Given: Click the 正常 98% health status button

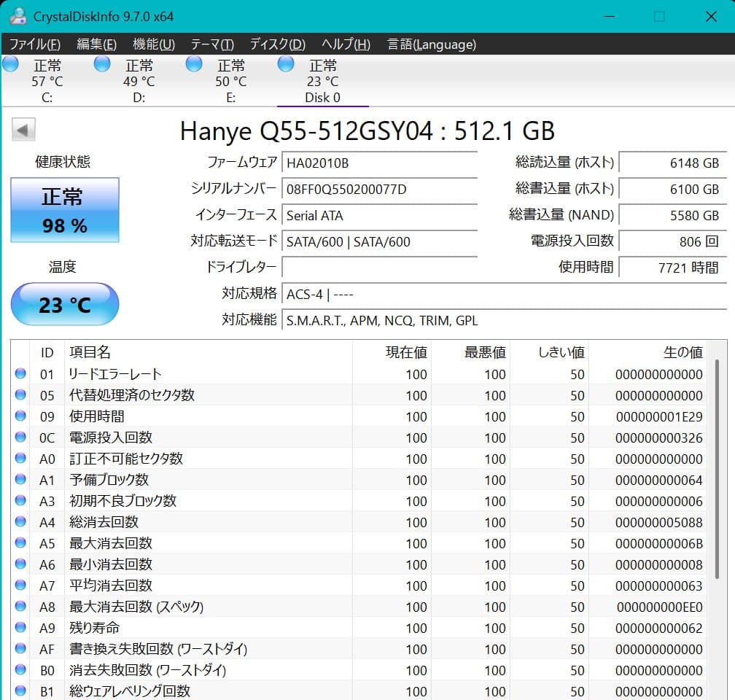Looking at the screenshot, I should coord(64,210).
